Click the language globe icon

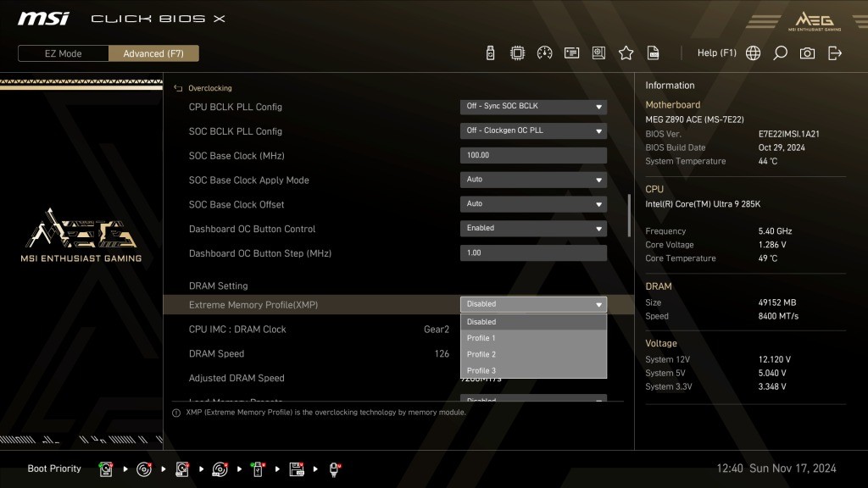753,53
